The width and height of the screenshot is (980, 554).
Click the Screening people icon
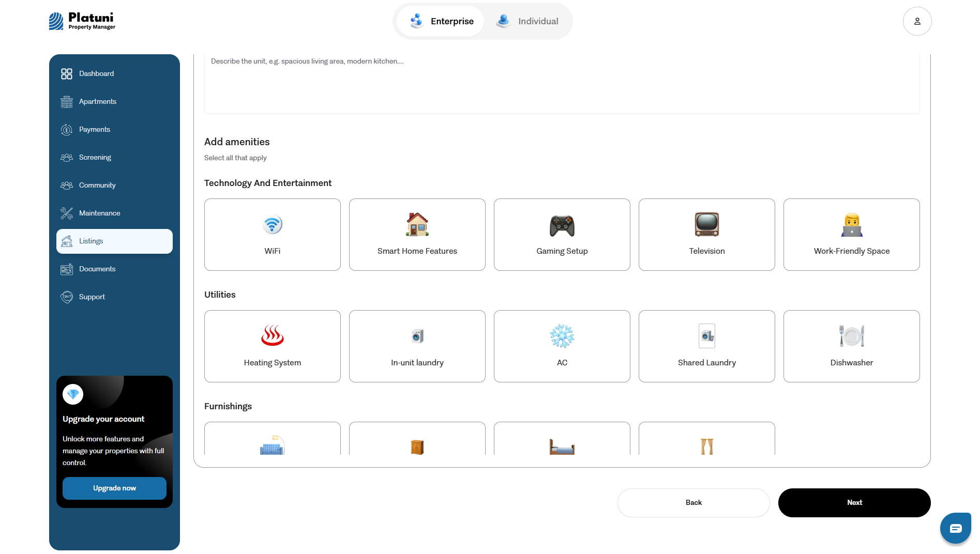click(x=67, y=158)
